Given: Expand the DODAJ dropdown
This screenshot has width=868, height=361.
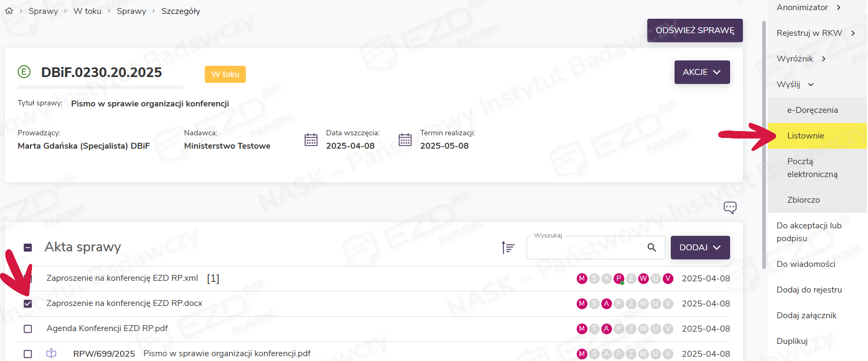Looking at the screenshot, I should [700, 248].
